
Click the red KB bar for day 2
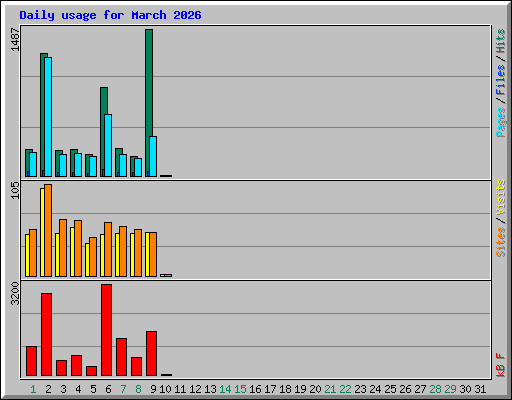click(46, 334)
